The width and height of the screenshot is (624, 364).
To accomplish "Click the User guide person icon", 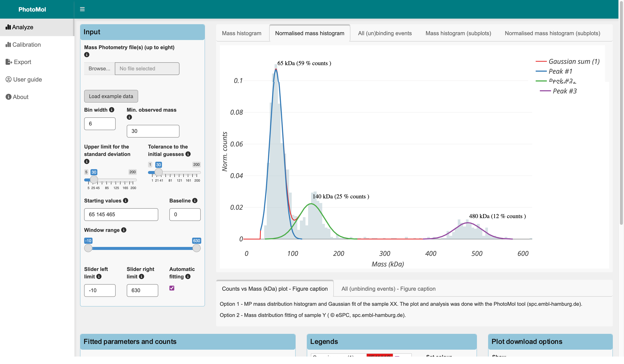I will [9, 79].
